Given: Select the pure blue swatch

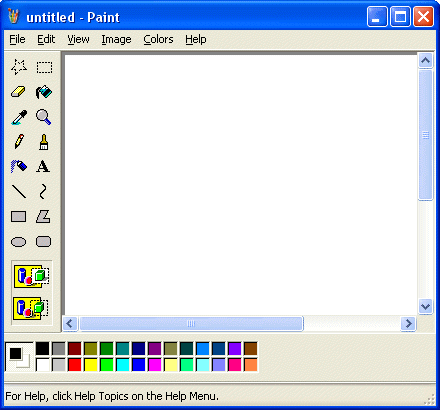Looking at the screenshot, I should tap(139, 365).
